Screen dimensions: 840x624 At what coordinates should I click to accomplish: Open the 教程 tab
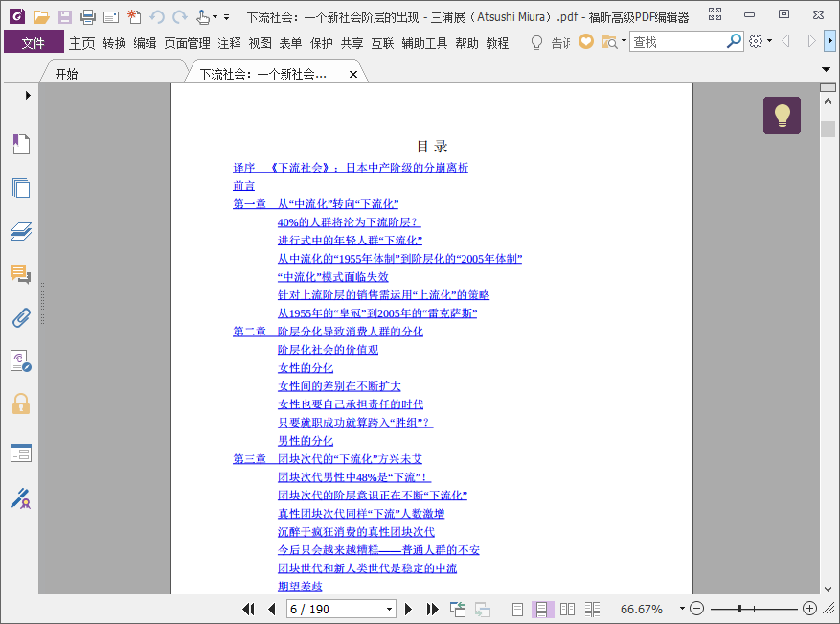coord(497,43)
